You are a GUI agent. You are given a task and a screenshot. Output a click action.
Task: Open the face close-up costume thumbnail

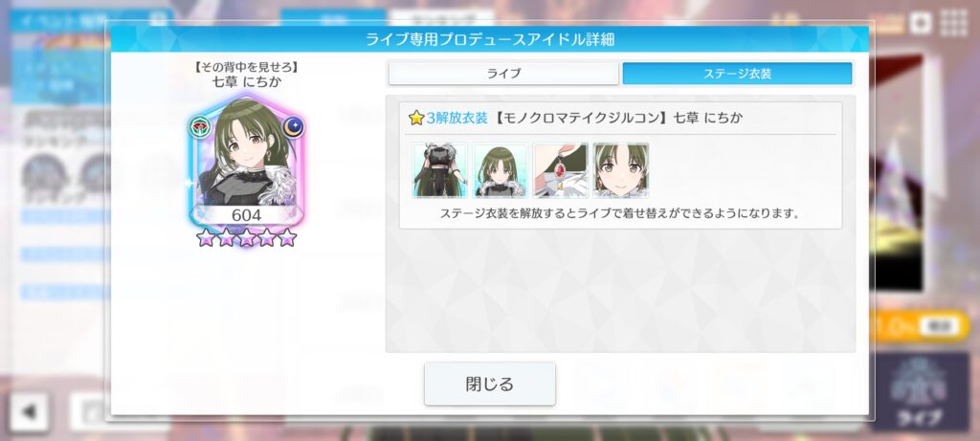[620, 170]
